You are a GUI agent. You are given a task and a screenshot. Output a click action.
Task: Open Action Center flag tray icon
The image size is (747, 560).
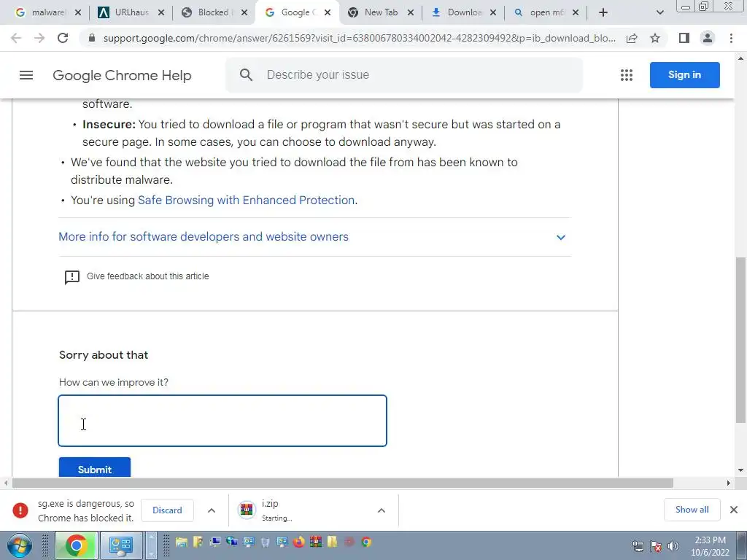656,546
